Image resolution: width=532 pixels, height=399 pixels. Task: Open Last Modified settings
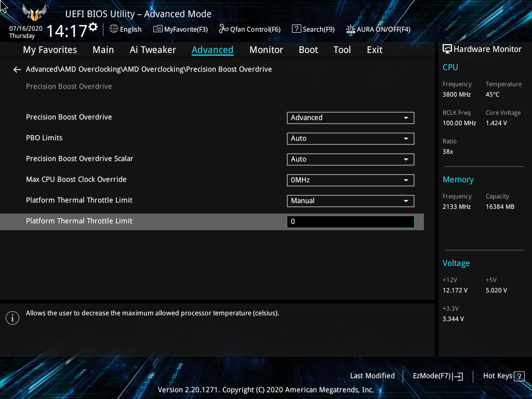pos(372,376)
